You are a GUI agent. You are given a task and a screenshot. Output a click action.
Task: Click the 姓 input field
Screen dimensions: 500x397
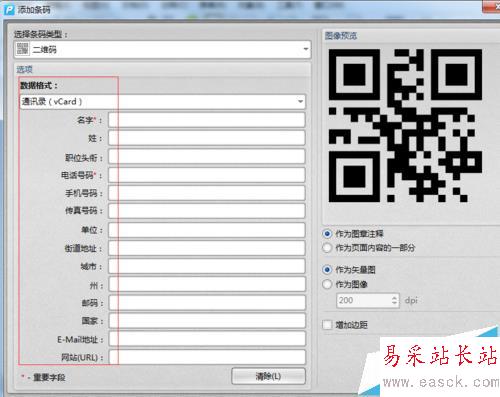coord(207,138)
